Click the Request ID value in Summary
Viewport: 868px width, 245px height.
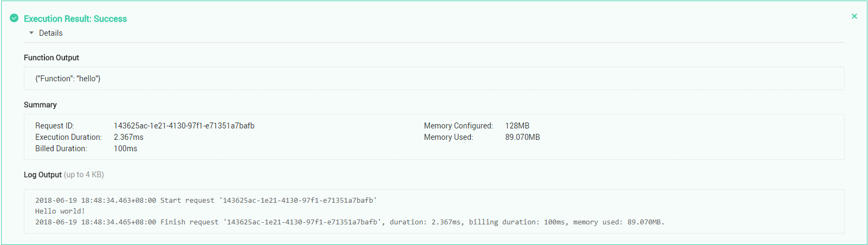[x=184, y=126]
